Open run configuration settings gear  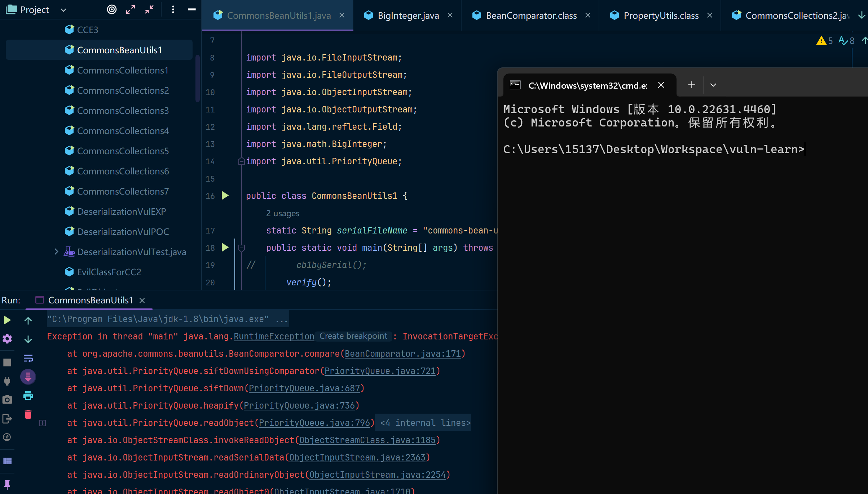[x=7, y=339]
